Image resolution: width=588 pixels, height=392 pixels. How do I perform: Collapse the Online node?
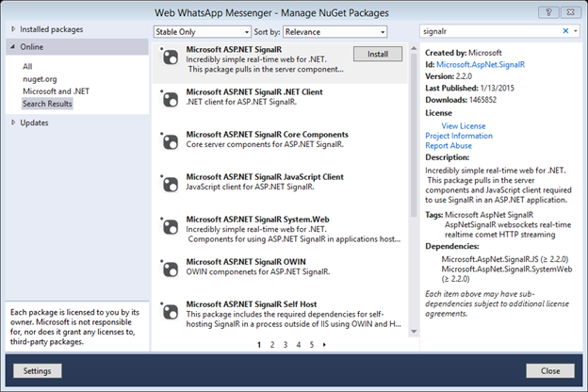tap(13, 47)
